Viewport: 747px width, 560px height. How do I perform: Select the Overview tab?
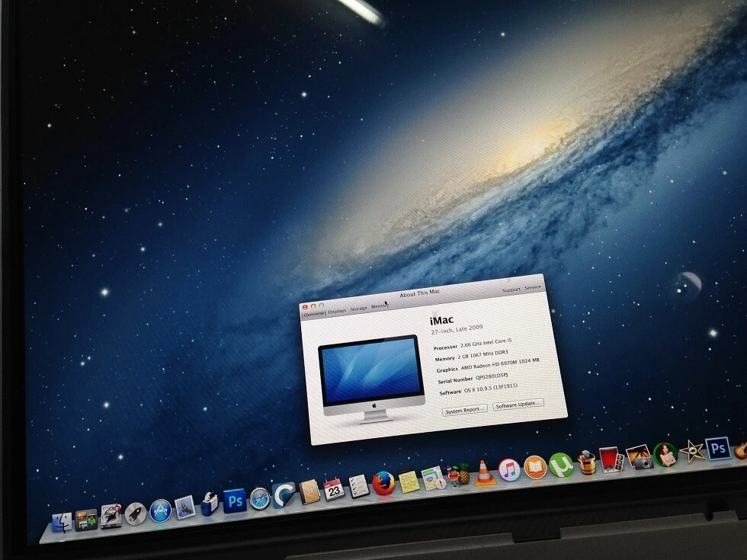314,314
